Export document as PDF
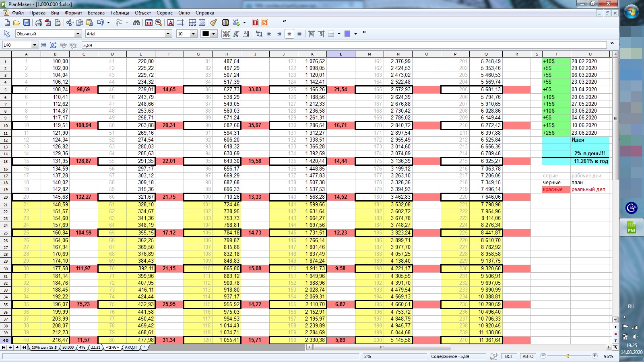Image resolution: width=644 pixels, height=362 pixels. pyautogui.click(x=48, y=23)
